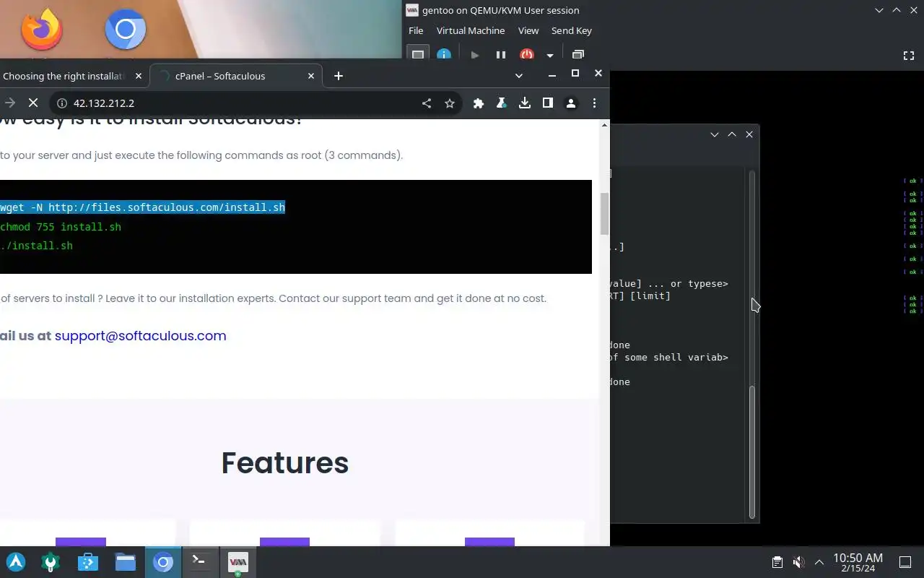
Task: Switch to terminal in the taskbar
Action: [x=200, y=562]
